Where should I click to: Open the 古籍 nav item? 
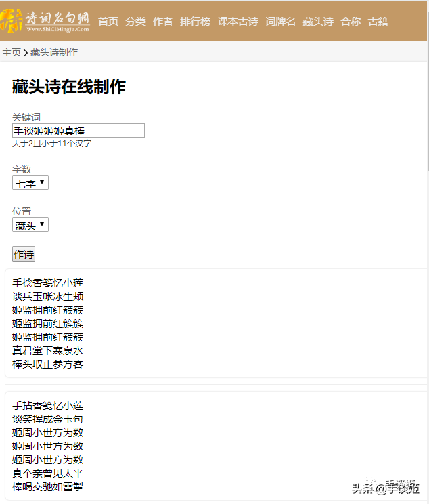tap(378, 22)
